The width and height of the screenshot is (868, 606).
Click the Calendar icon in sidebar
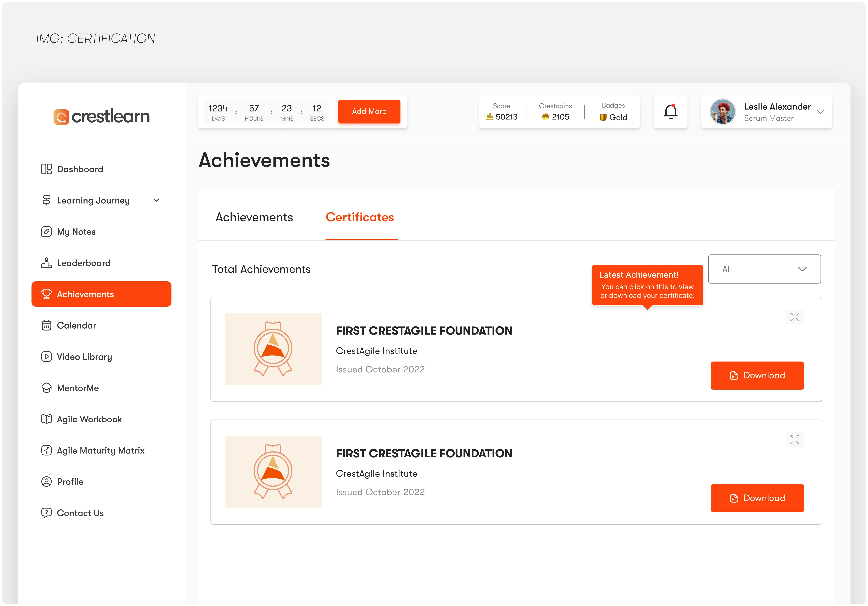(46, 325)
